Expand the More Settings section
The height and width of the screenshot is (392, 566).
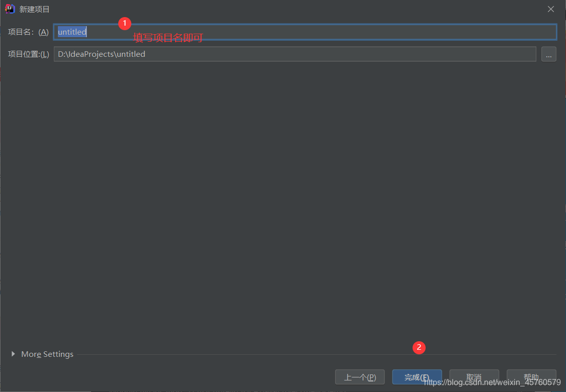coord(47,354)
